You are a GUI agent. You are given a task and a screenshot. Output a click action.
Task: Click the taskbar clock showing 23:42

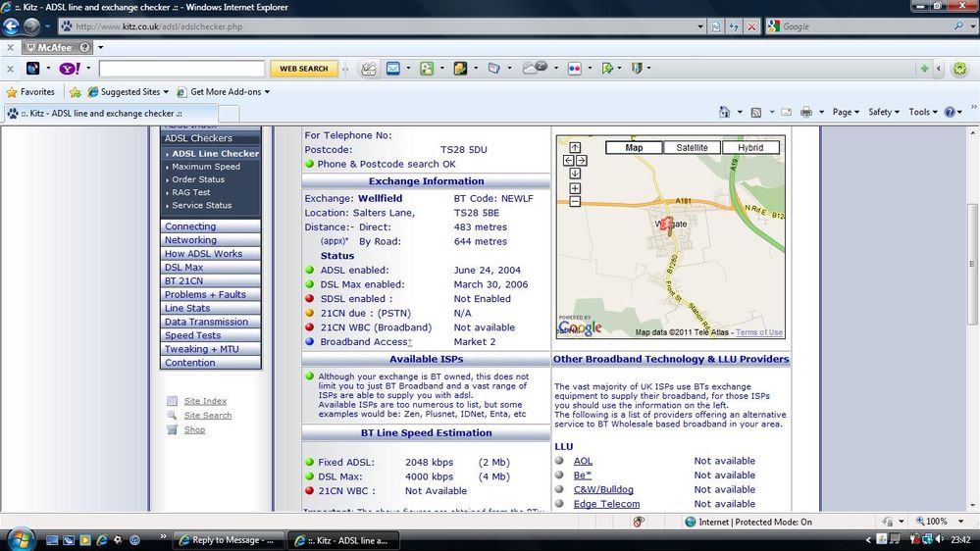[960, 539]
